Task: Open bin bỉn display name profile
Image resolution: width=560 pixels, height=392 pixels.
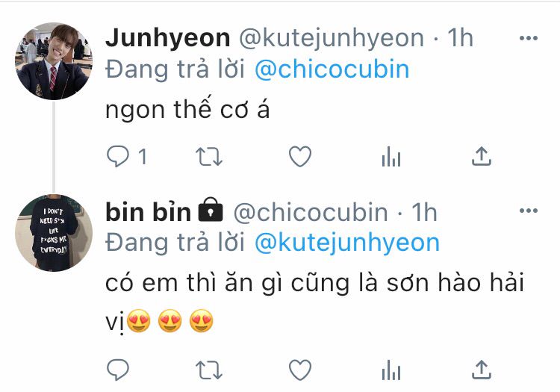Action: [x=149, y=212]
